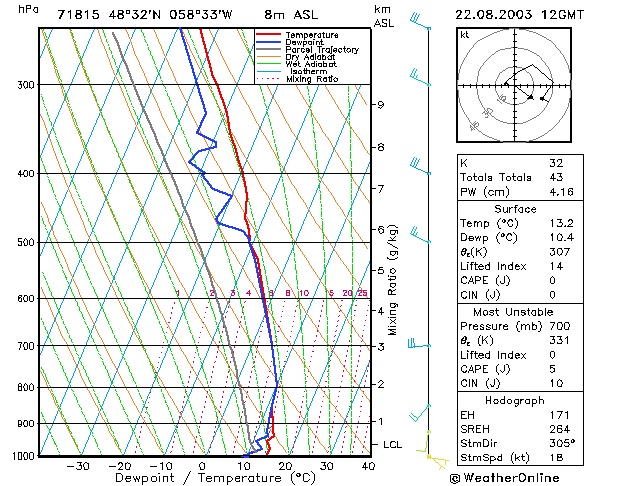Click the gray Parcel Trajectory line sample in legend
The image size is (629, 486).
(x=269, y=49)
